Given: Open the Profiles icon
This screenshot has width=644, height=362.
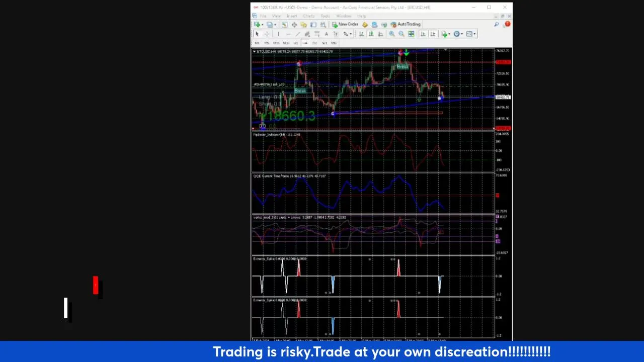Looking at the screenshot, I should [x=270, y=24].
